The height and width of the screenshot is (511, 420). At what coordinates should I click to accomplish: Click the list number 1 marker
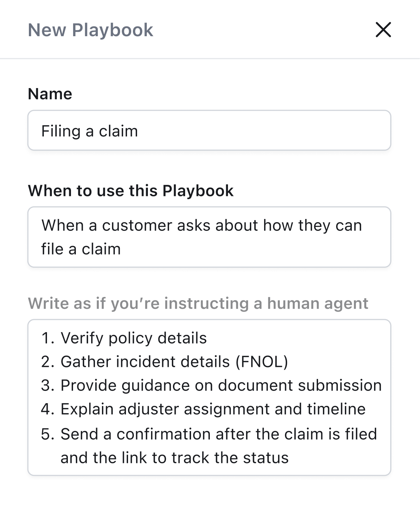pyautogui.click(x=47, y=338)
